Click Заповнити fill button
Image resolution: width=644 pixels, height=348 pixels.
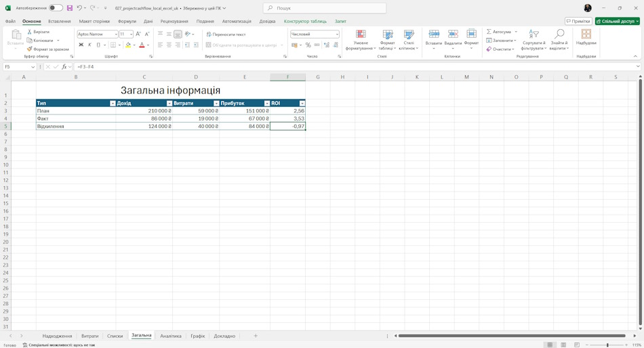point(500,40)
